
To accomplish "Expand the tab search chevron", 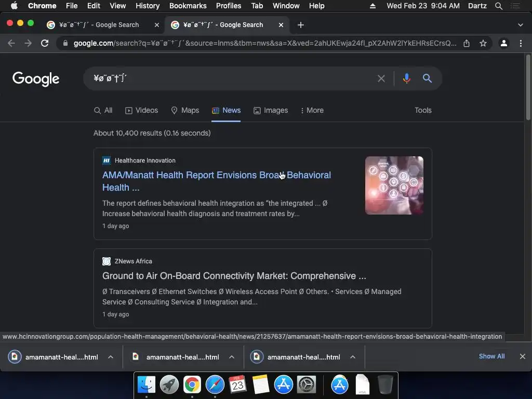I will [521, 25].
